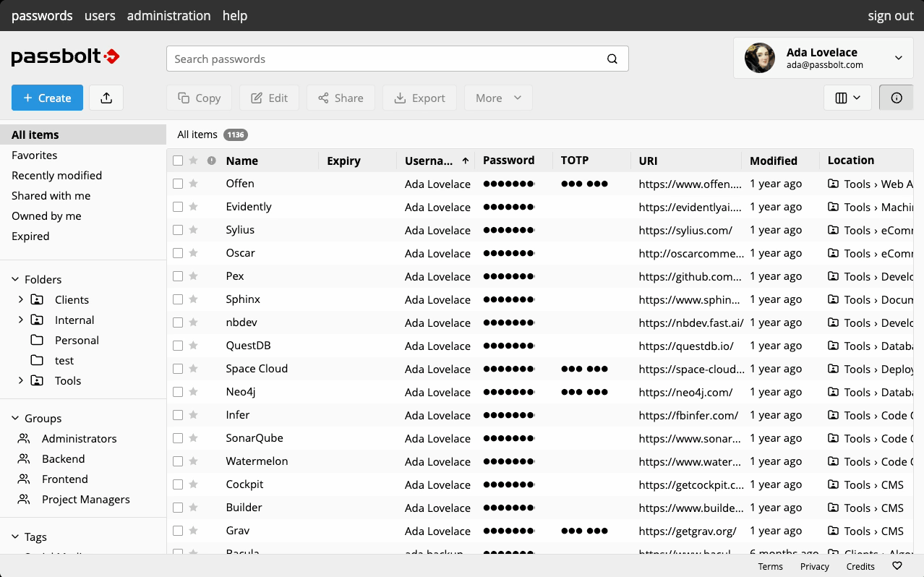
Task: Star the Evidently password entry
Action: click(193, 207)
